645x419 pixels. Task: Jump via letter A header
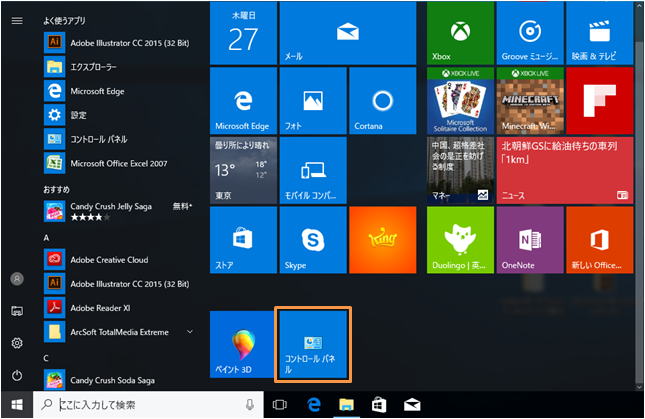[46, 238]
